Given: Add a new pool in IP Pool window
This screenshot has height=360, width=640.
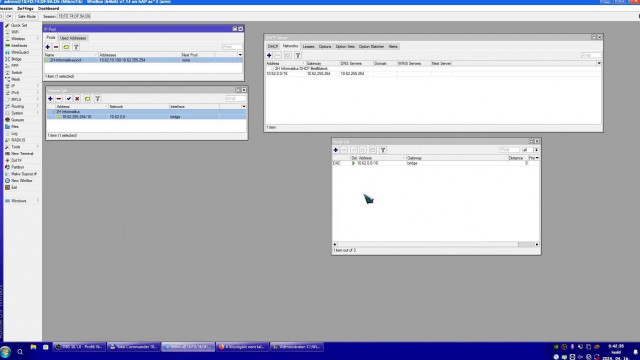Looking at the screenshot, I should click(x=48, y=47).
